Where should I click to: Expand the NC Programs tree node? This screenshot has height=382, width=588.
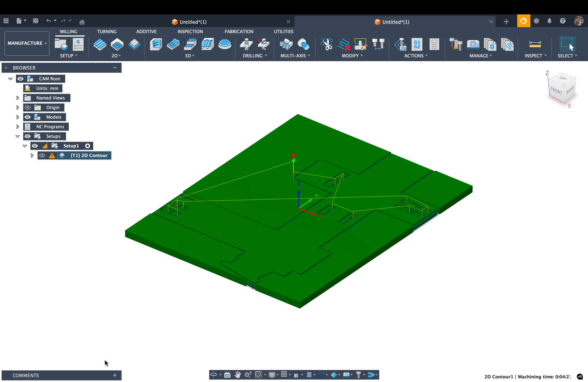click(x=18, y=126)
